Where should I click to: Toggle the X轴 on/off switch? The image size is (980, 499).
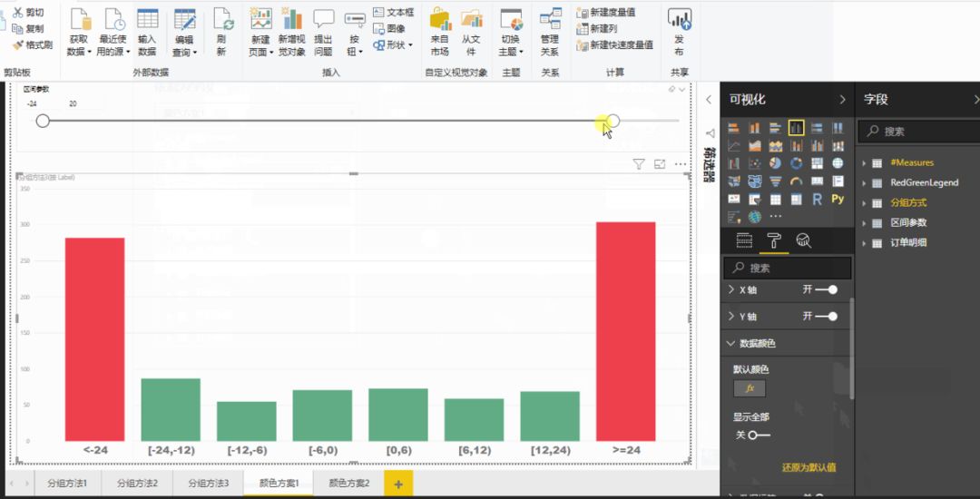(827, 289)
